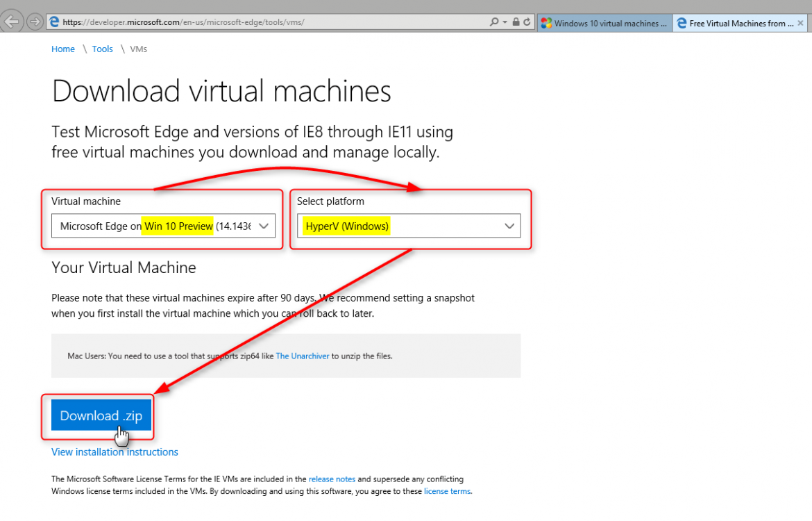Click the Download .zip button
The image size is (812, 521).
tap(101, 415)
